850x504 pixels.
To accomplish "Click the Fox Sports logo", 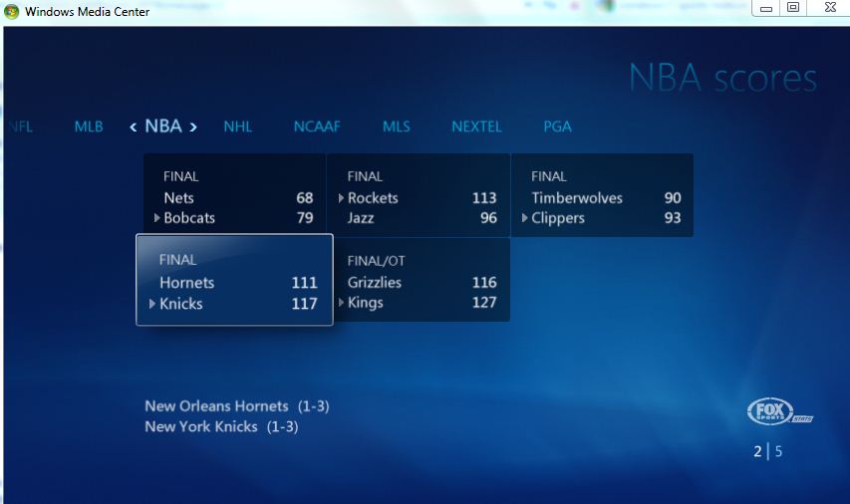I will [x=779, y=412].
